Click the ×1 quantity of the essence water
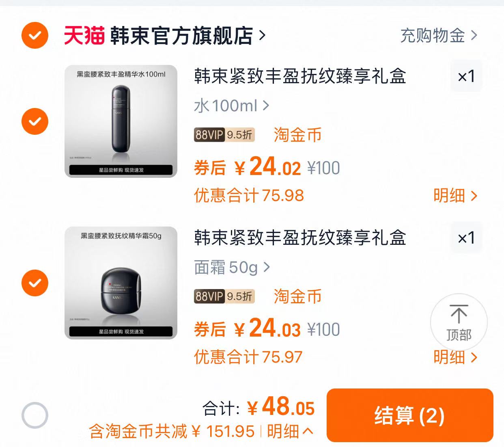 point(466,76)
